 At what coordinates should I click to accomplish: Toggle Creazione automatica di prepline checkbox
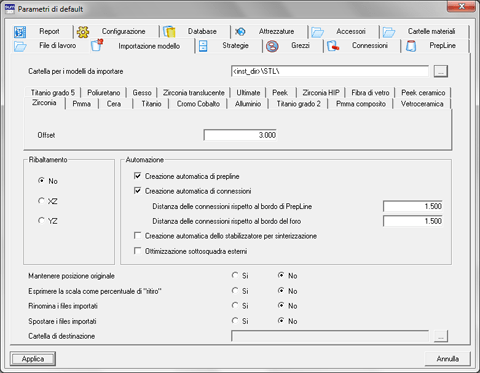(137, 176)
